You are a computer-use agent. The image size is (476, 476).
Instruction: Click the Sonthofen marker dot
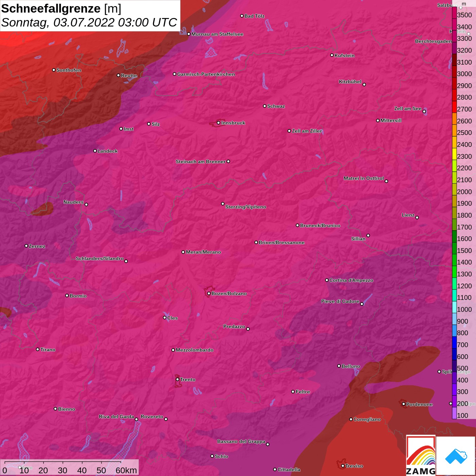(54, 70)
